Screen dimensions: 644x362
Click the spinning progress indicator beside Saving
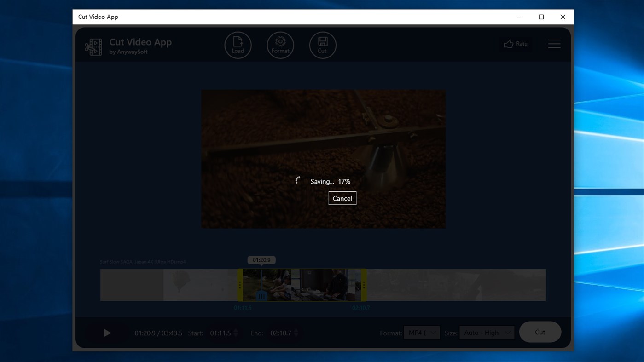(297, 180)
